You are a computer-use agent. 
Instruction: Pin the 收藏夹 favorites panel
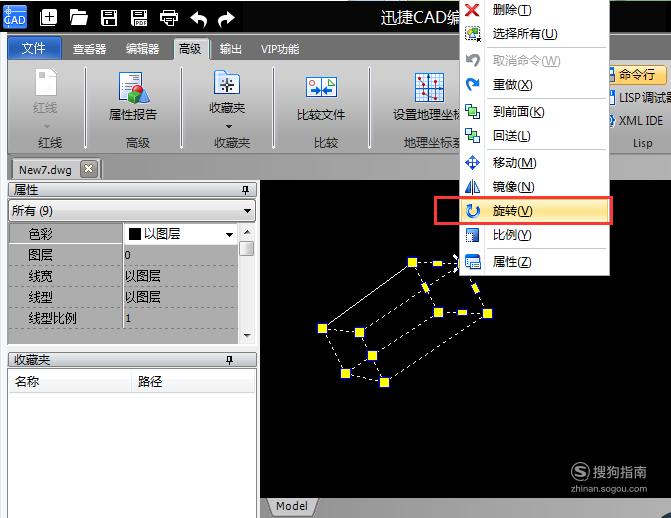click(229, 360)
